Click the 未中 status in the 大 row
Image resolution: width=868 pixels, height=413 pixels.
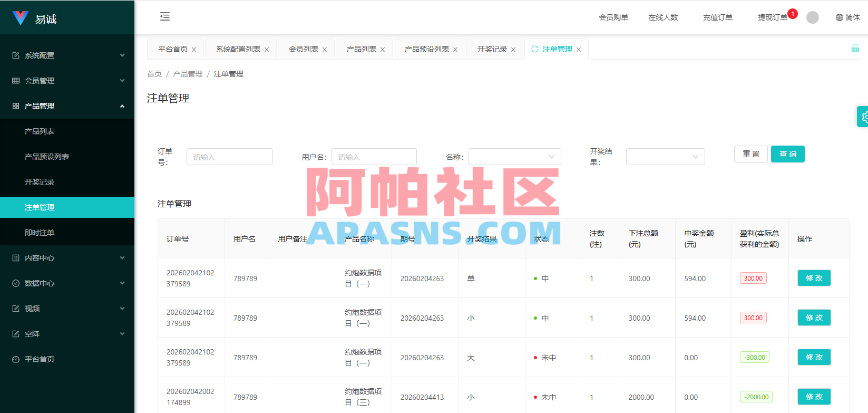(x=545, y=358)
